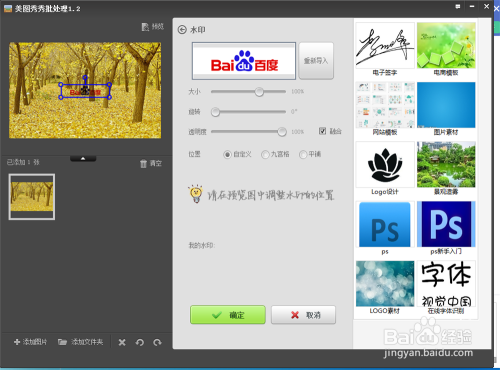Cancel watermark with 取消 button
The height and width of the screenshot is (370, 500).
[x=303, y=315]
